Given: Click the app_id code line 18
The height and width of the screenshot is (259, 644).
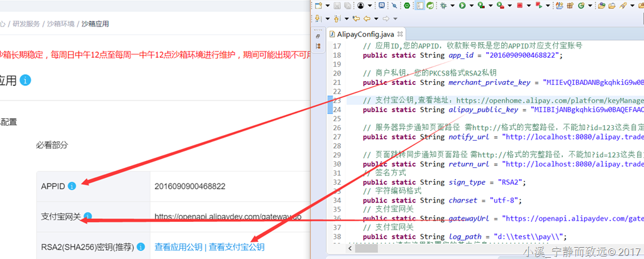Looking at the screenshot, I should tap(463, 55).
